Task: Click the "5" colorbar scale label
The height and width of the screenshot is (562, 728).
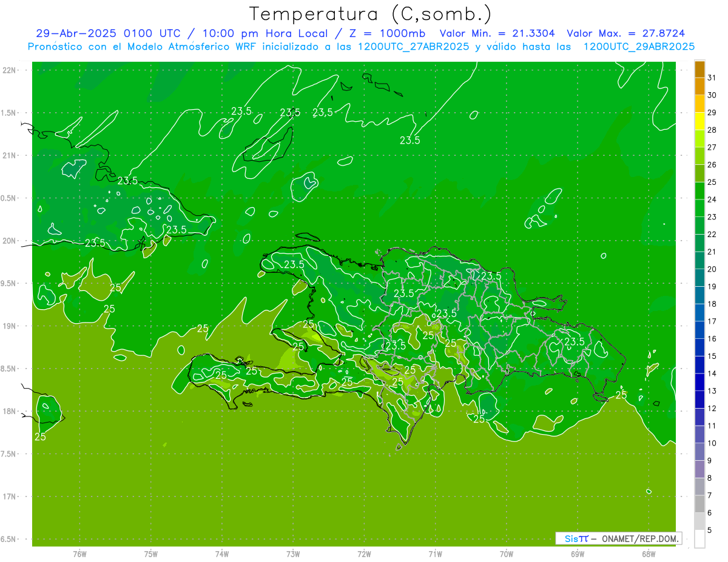Action: tap(710, 530)
